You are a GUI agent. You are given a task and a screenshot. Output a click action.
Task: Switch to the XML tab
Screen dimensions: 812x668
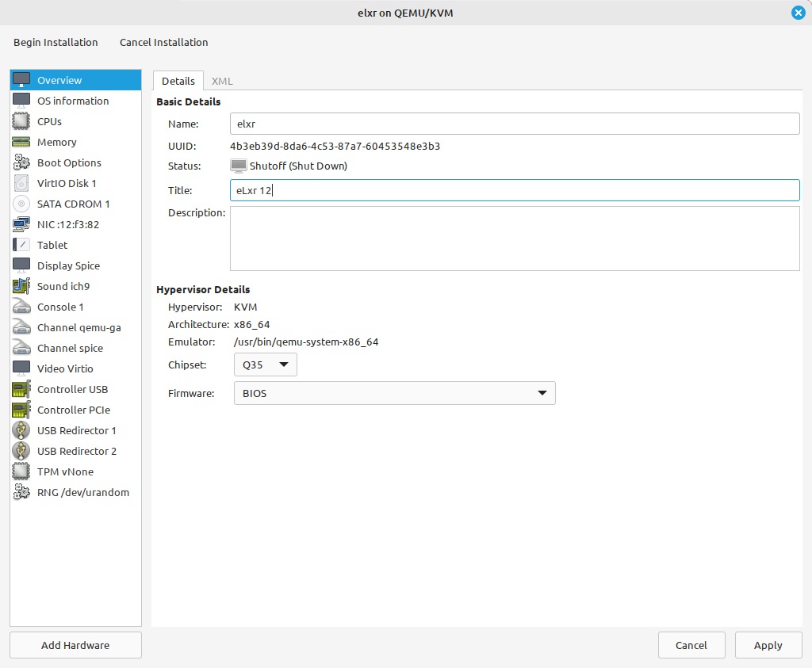click(222, 81)
